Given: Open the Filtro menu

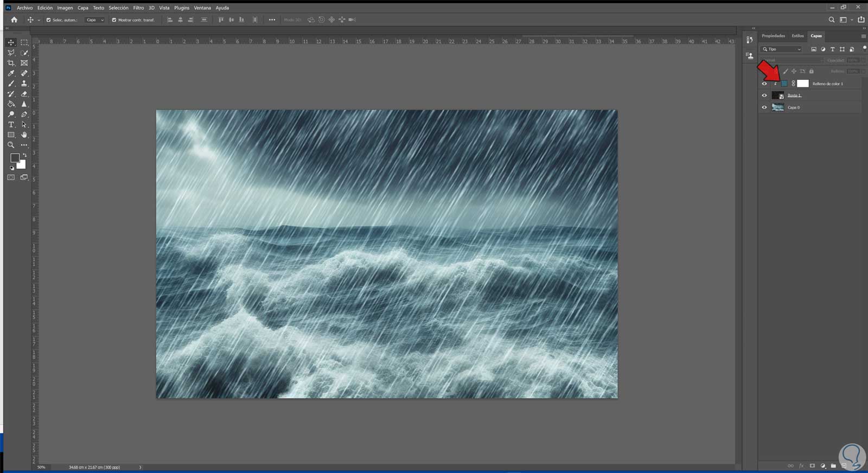Looking at the screenshot, I should coord(138,8).
